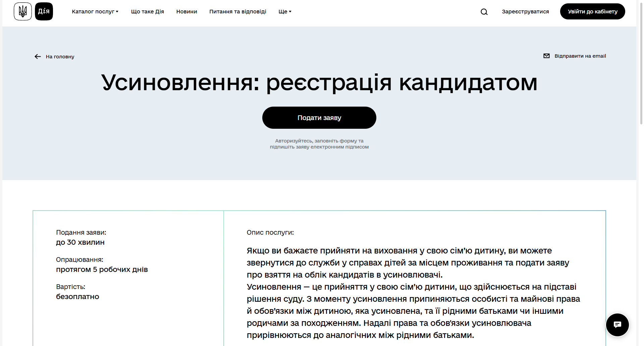Viewport: 644px width, 346px height.
Task: Click the text протягом 5 робочих днів
Action: (102, 270)
